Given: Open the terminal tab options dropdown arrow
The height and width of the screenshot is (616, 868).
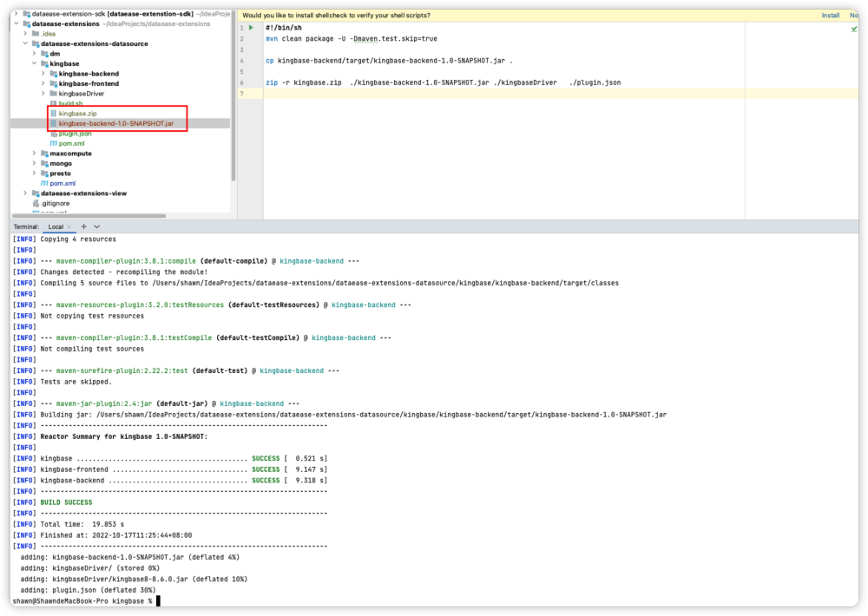Looking at the screenshot, I should coord(97,226).
